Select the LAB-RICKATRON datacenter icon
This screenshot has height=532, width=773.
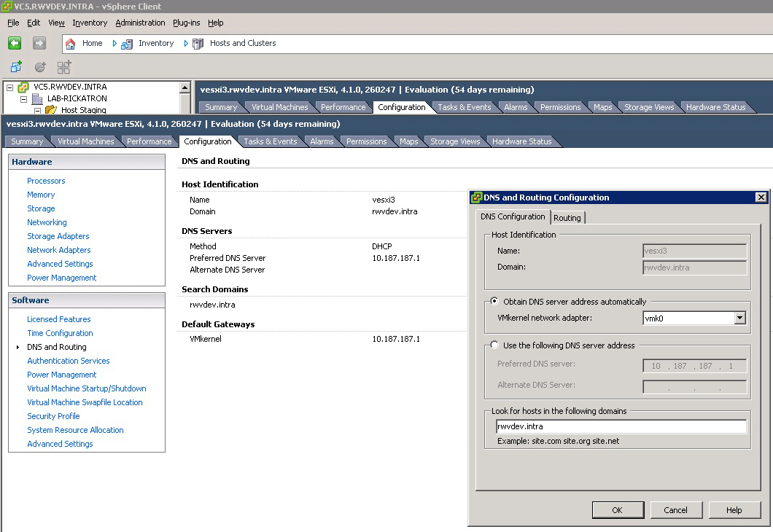(x=38, y=99)
